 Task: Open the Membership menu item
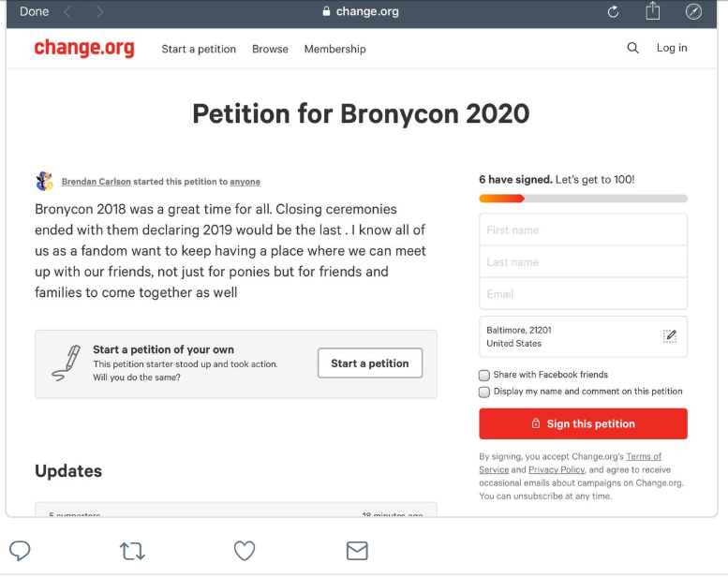tap(335, 50)
